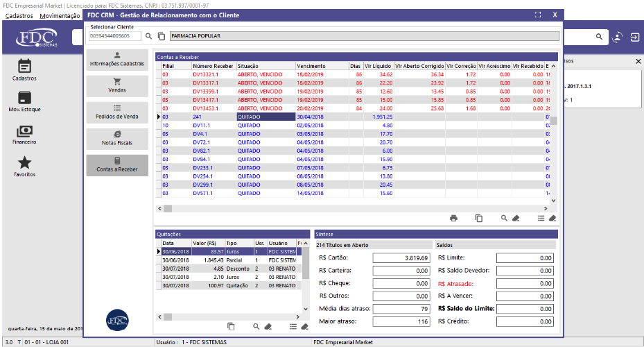This screenshot has width=644, height=347.
Task: Click the Média dias atraso field
Action: tap(401, 309)
